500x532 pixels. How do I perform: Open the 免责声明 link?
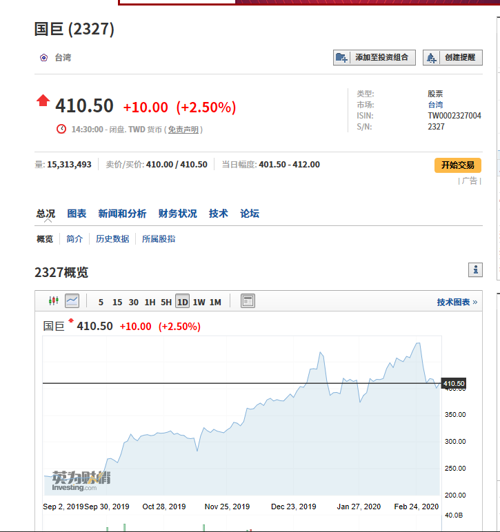pyautogui.click(x=183, y=130)
